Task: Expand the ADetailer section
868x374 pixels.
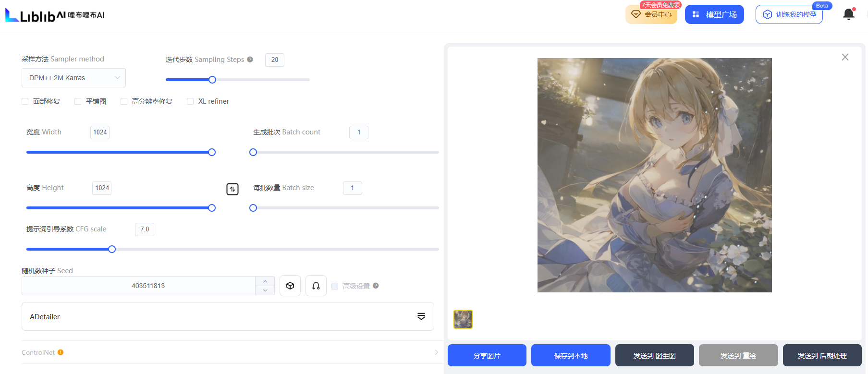Action: 228,316
